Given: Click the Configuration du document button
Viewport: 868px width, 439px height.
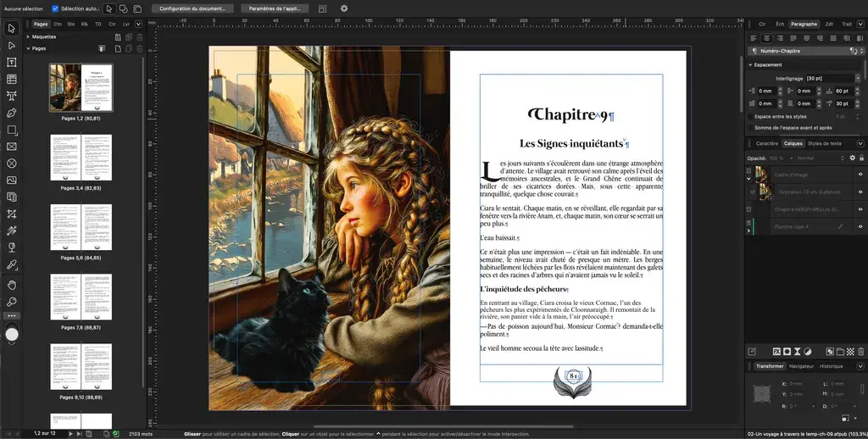Looking at the screenshot, I should pos(192,8).
